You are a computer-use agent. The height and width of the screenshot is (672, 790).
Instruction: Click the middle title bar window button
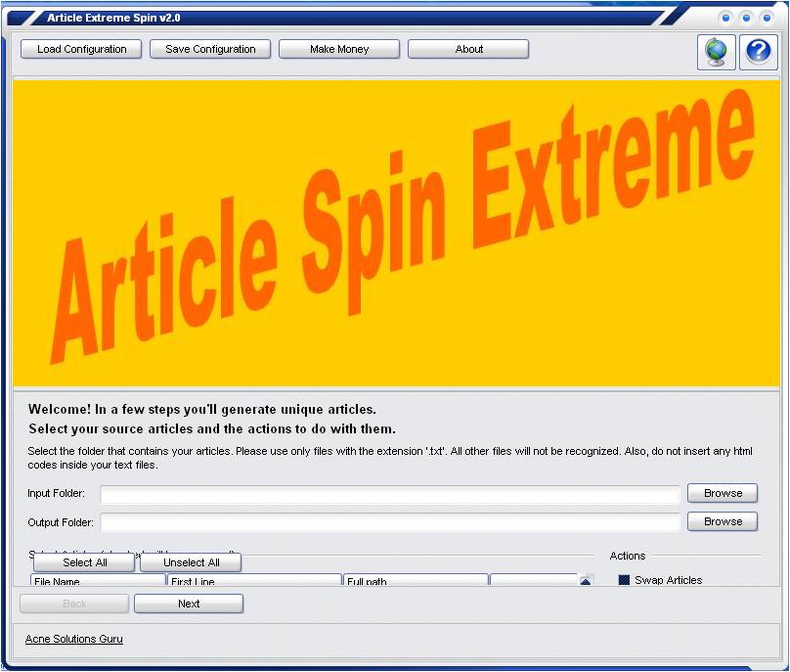click(x=746, y=19)
